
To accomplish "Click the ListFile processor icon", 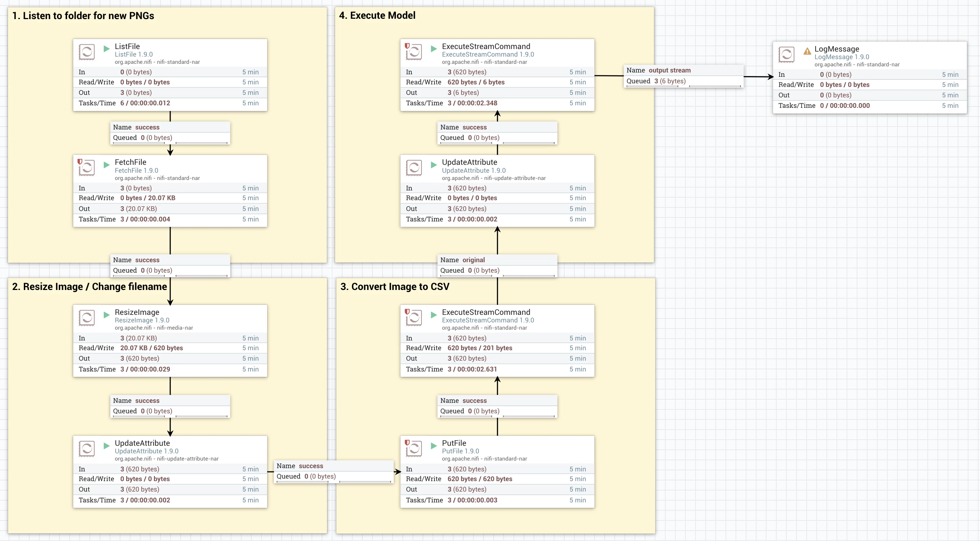I will tap(87, 52).
